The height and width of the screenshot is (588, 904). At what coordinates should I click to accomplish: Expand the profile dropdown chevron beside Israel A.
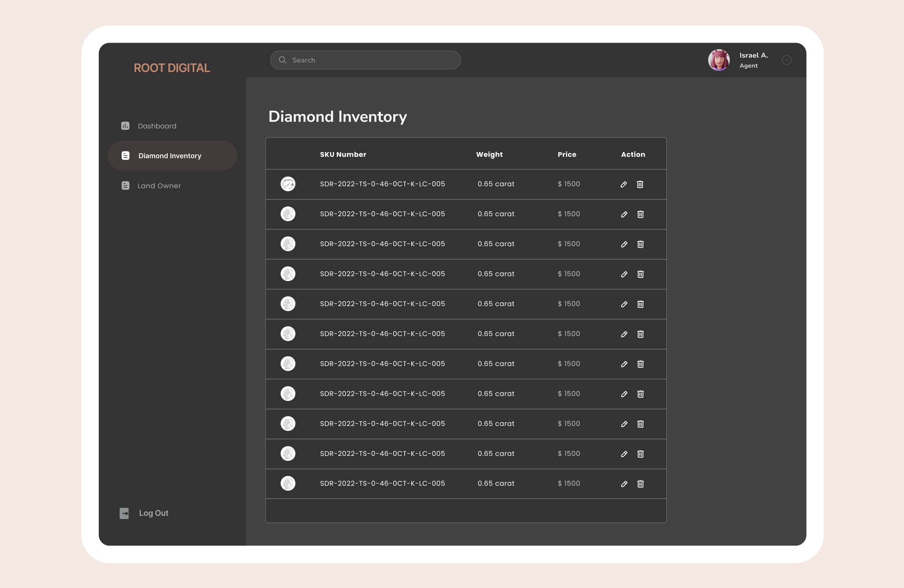787,60
